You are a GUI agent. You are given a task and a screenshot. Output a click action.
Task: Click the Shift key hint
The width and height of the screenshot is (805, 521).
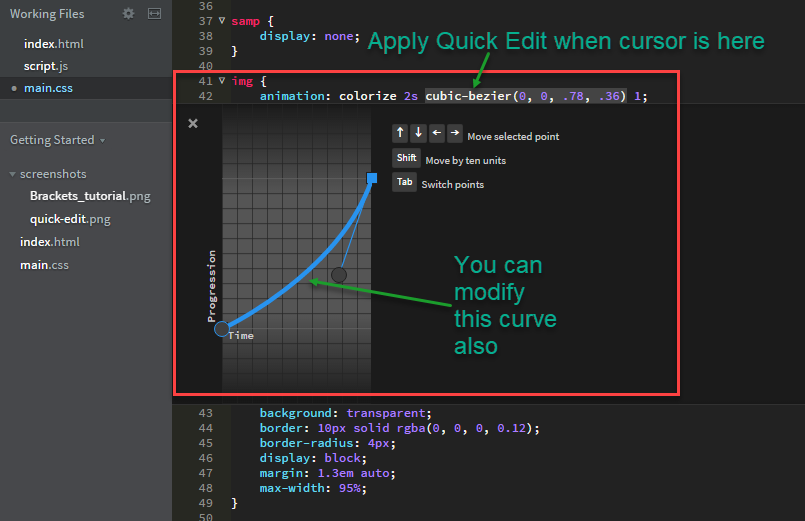(x=406, y=158)
